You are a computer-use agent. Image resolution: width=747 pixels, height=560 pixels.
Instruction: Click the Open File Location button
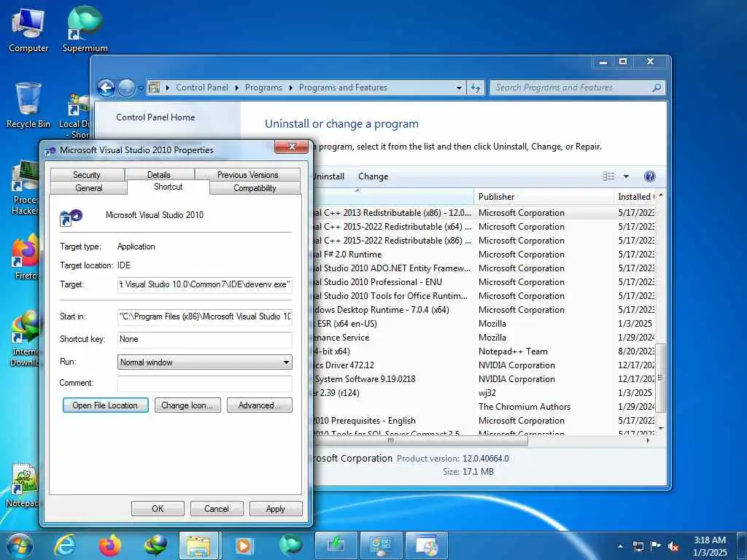[105, 405]
